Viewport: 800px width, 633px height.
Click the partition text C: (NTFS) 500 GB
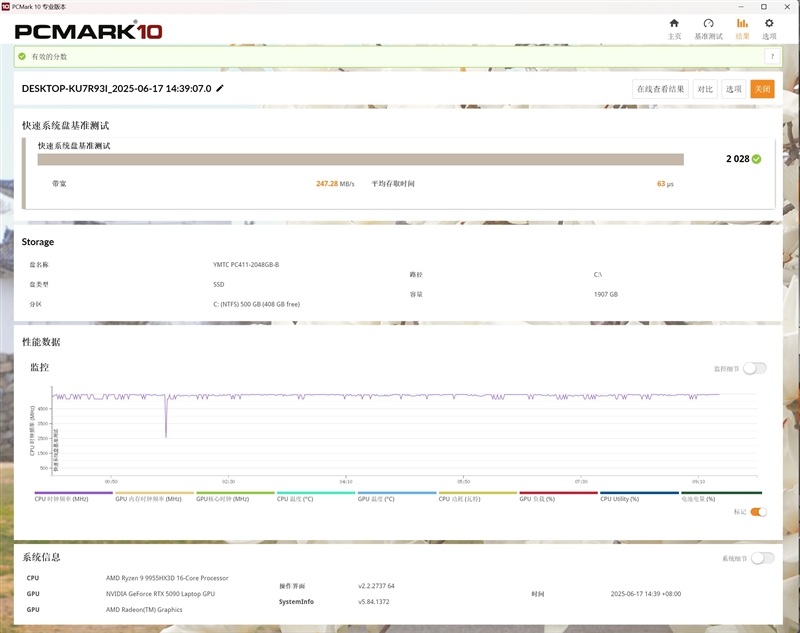click(257, 305)
